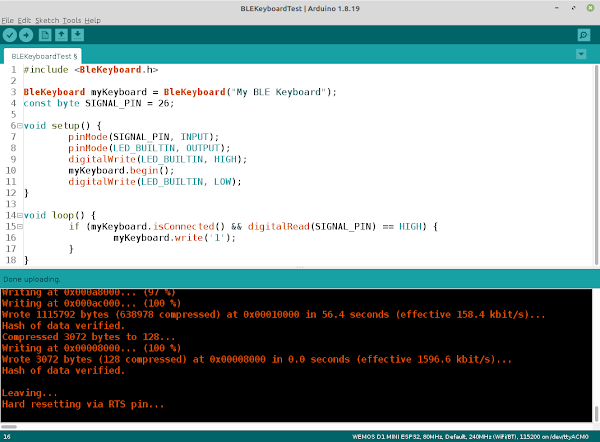Click the "void setup() {" line
This screenshot has width=600, height=442.
(x=62, y=126)
